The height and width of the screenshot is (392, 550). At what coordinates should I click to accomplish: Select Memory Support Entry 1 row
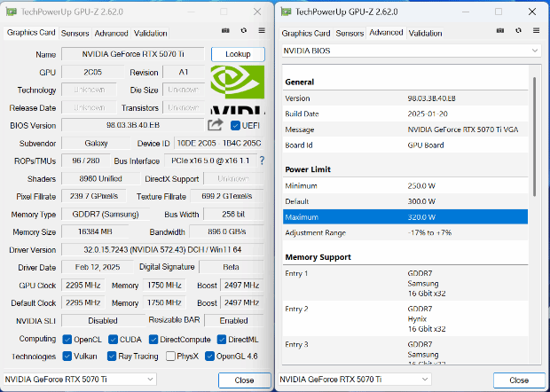point(405,283)
